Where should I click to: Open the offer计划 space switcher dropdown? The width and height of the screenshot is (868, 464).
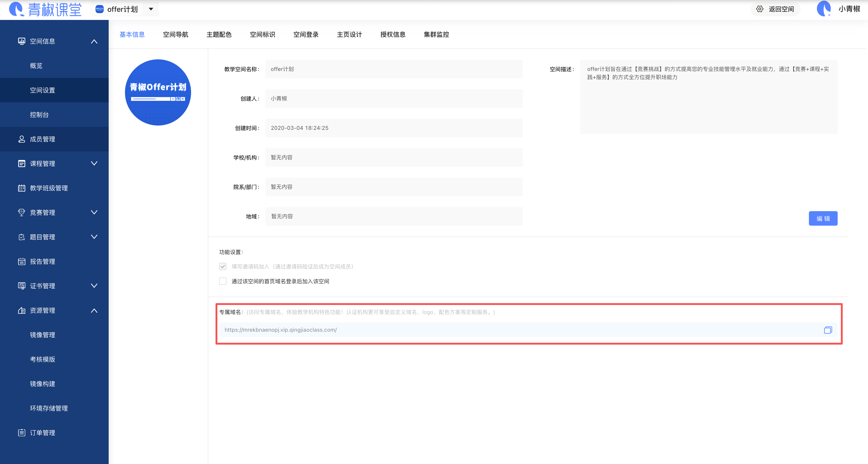(151, 9)
